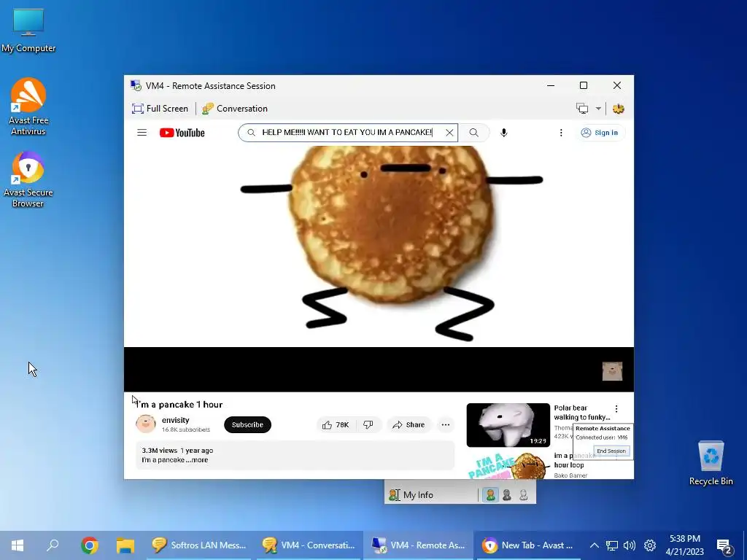
Task: Click the settings gear tray icon
Action: (x=650, y=545)
